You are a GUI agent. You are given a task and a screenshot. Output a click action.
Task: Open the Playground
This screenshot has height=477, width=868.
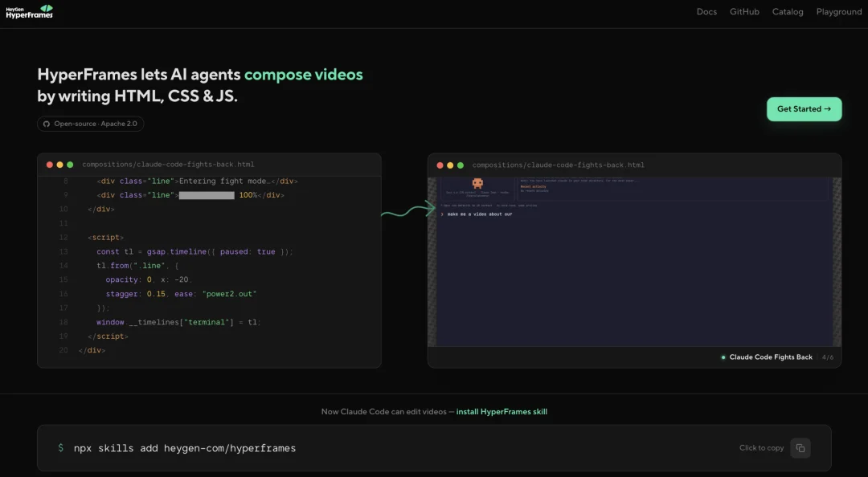point(838,11)
